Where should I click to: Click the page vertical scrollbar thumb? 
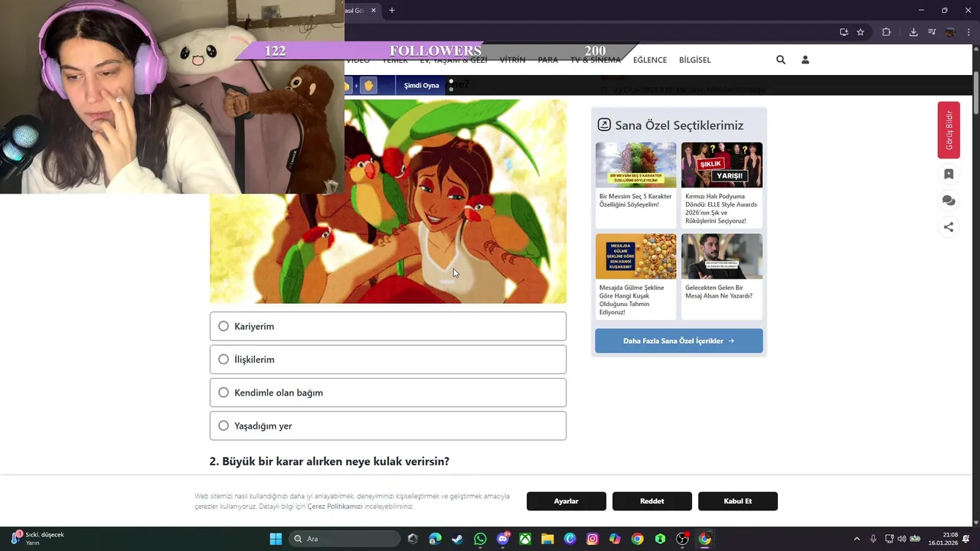976,94
